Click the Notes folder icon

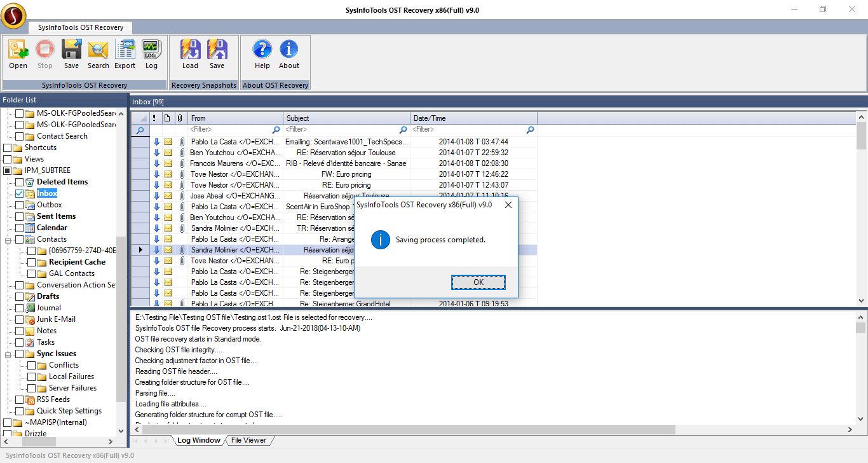pyautogui.click(x=30, y=331)
